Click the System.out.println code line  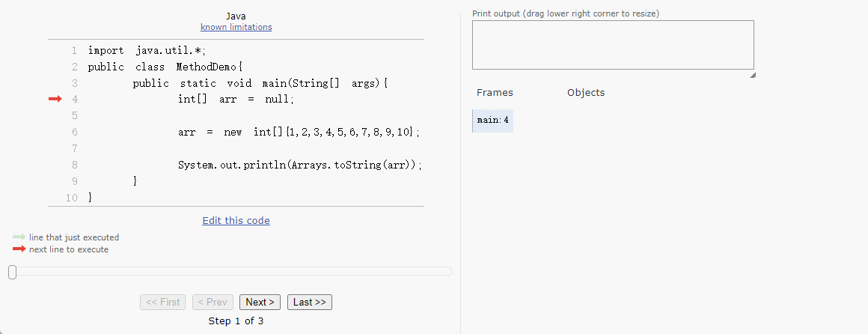pyautogui.click(x=299, y=165)
